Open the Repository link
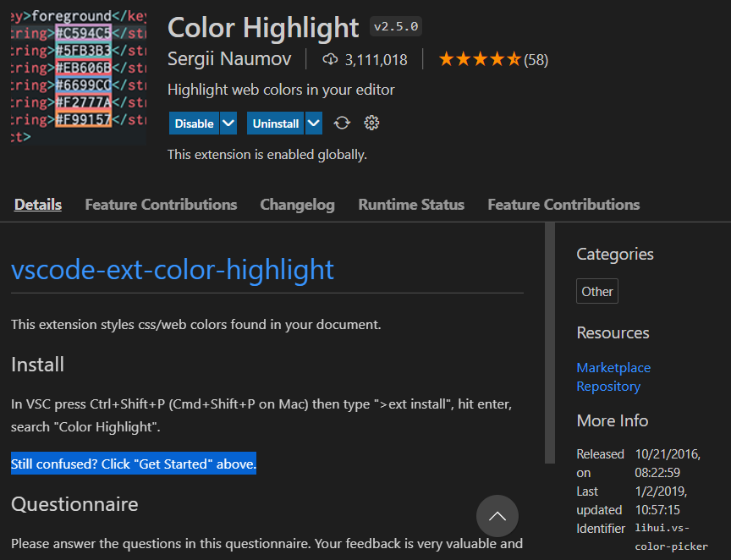 pos(608,386)
